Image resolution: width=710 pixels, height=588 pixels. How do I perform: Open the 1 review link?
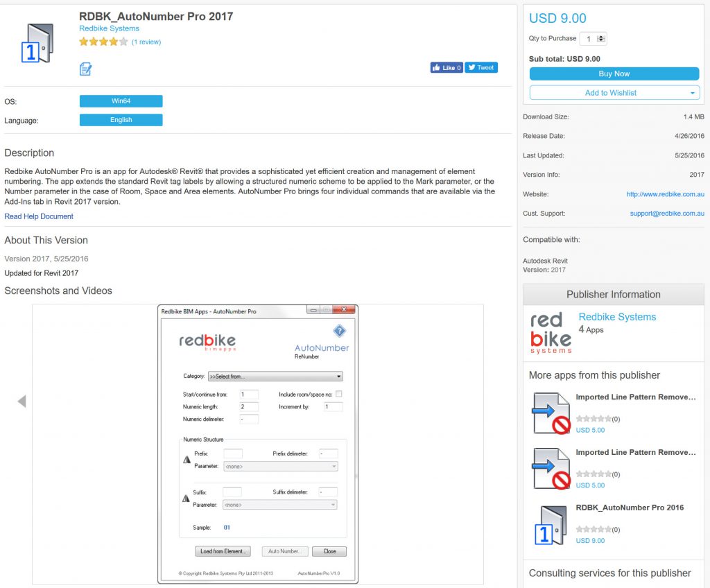click(146, 42)
